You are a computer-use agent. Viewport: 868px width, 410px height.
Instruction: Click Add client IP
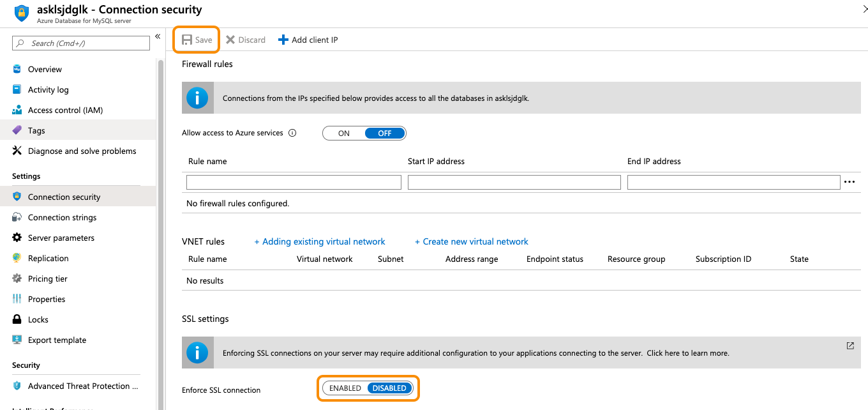[x=308, y=40]
